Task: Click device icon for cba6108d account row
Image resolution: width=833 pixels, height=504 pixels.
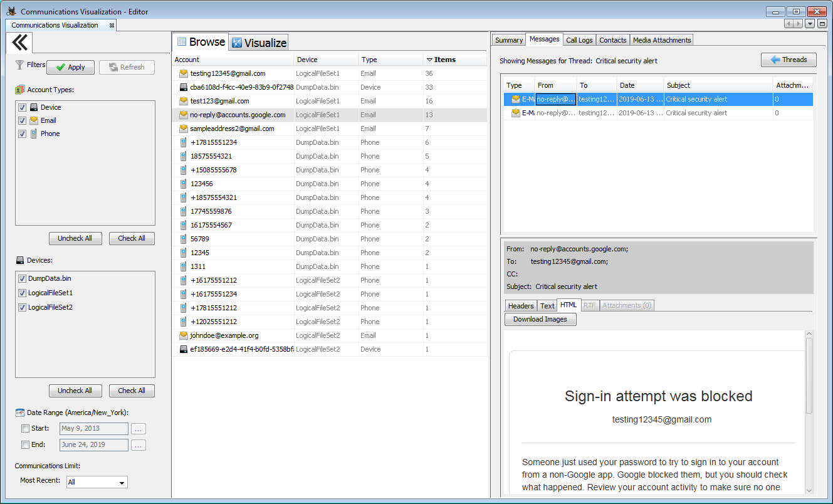Action: pos(183,87)
